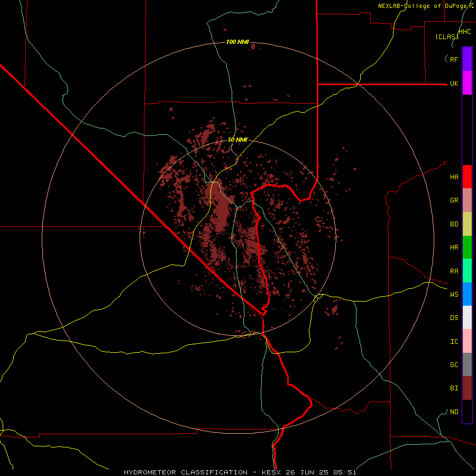The width and height of the screenshot is (476, 476).
Task: Click the UK legend label
Action: (454, 83)
